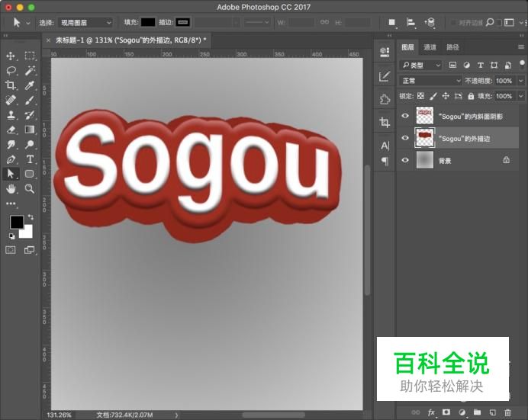Open the extra tools ellipsis menu
The height and width of the screenshot is (420, 528).
click(11, 204)
